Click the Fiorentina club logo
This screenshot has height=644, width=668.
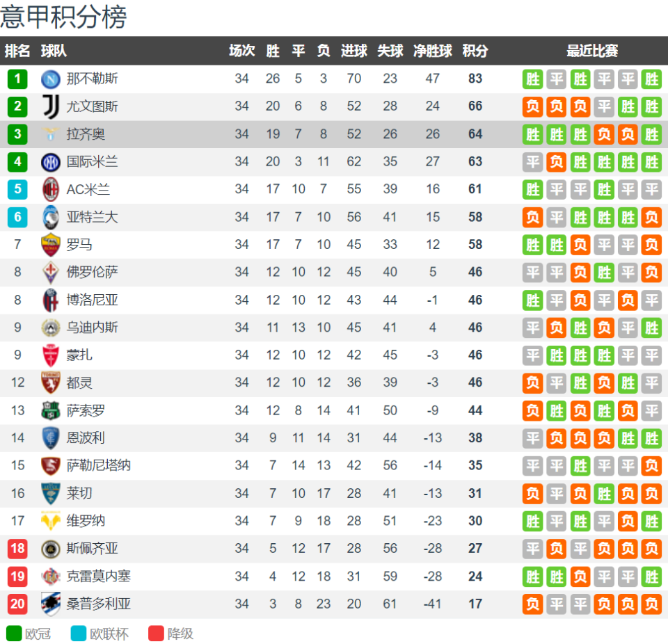pyautogui.click(x=51, y=272)
